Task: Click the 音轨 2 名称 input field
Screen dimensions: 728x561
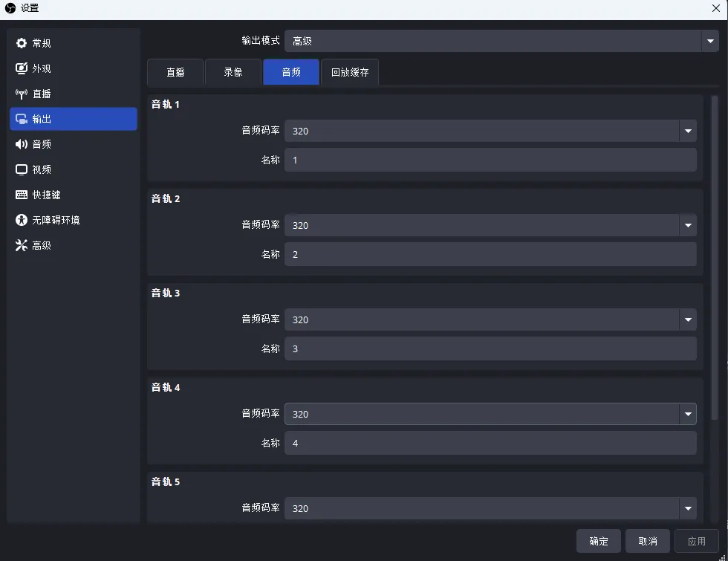Action: (x=490, y=254)
